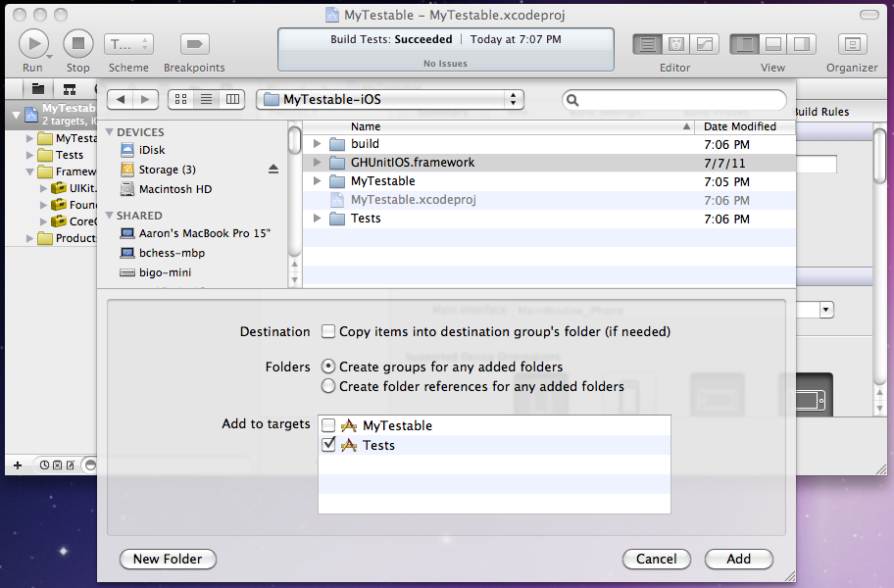894x588 pixels.
Task: Click Cancel in the add files dialog
Action: coord(656,559)
